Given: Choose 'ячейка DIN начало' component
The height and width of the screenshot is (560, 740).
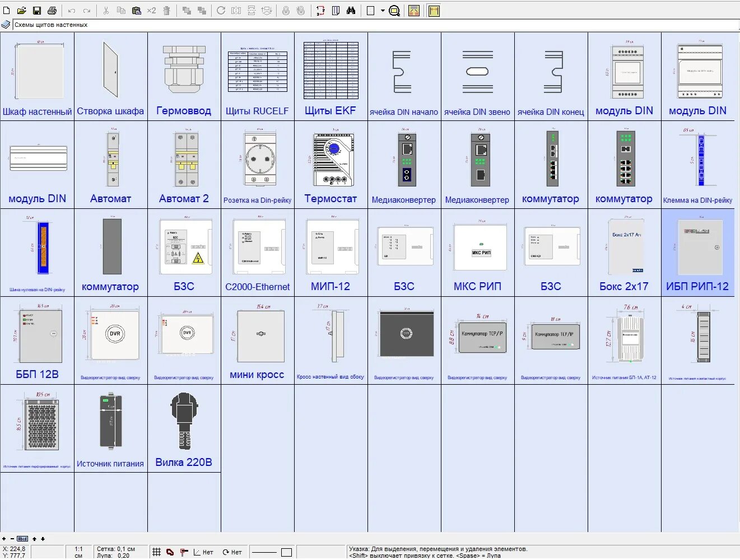Looking at the screenshot, I should [404, 76].
